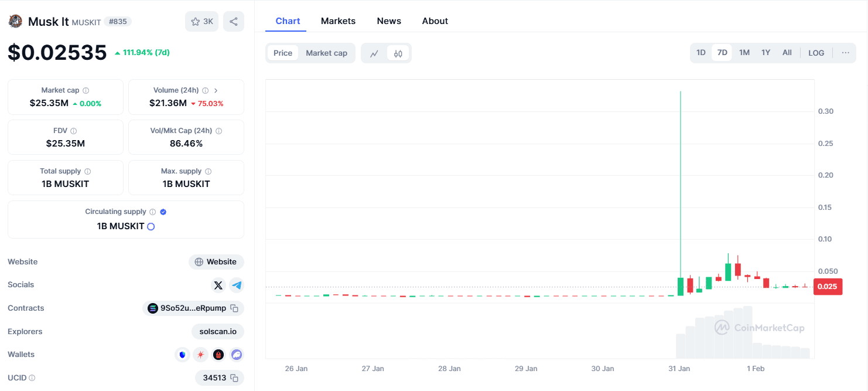The width and height of the screenshot is (868, 391).
Task: Click the $21.36M volume value
Action: 168,103
